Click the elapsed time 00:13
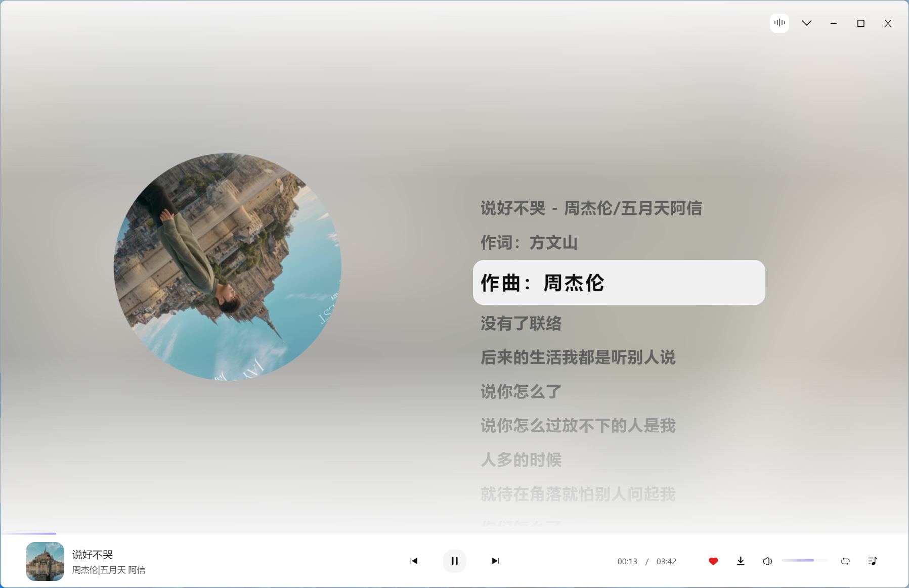 coord(627,561)
